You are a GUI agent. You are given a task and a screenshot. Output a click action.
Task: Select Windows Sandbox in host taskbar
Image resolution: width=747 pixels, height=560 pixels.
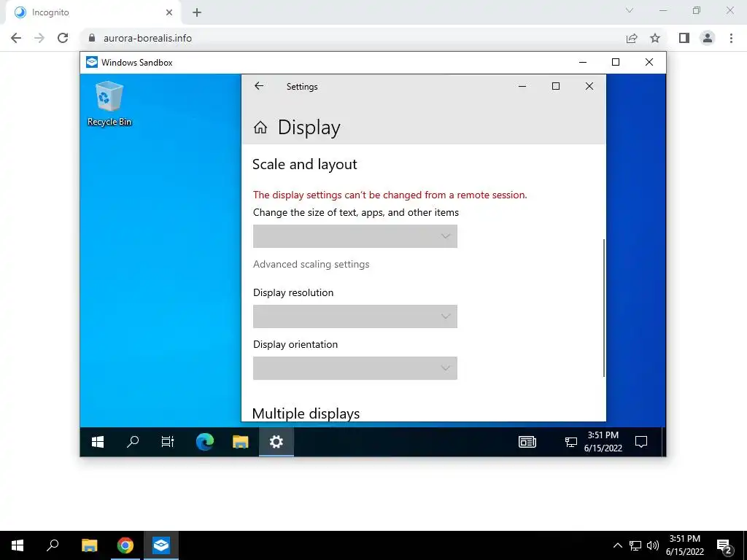point(161,545)
